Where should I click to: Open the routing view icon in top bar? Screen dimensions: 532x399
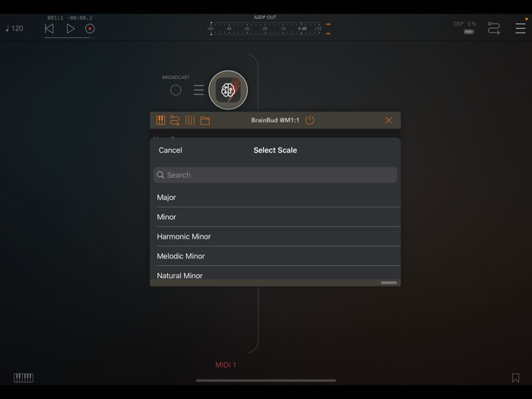click(x=494, y=29)
